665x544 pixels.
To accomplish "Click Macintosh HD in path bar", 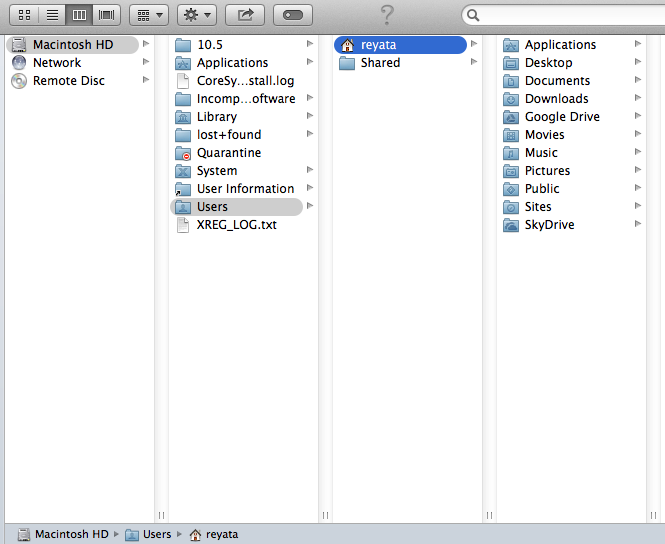I will (x=63, y=534).
